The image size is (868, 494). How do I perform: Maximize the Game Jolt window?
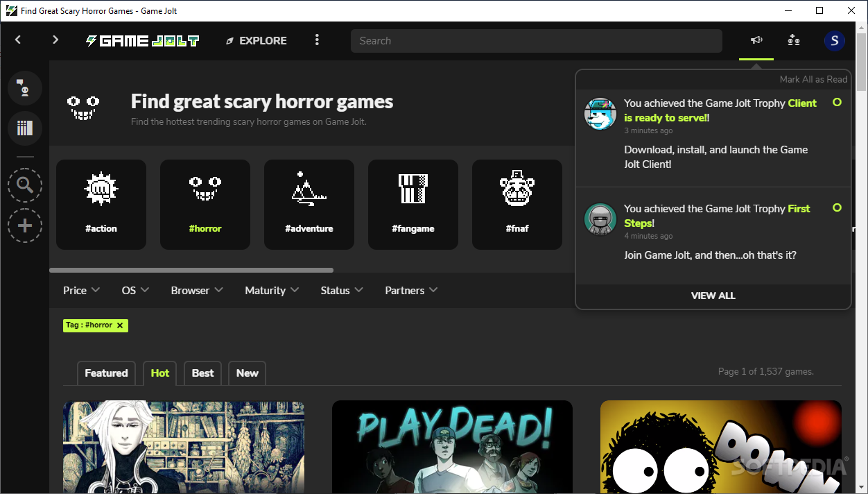click(819, 10)
